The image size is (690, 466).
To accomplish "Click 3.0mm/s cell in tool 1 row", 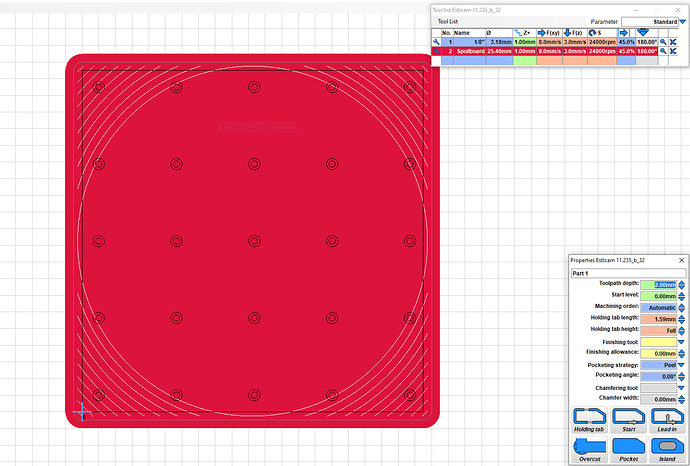I will 575,42.
